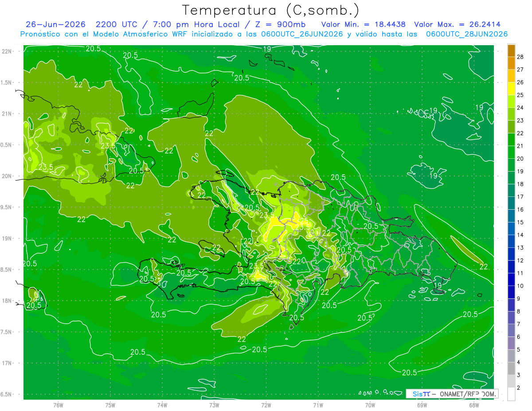Click the 19N latitude axis label
Screen dimensions: 532x411
(x=8, y=239)
